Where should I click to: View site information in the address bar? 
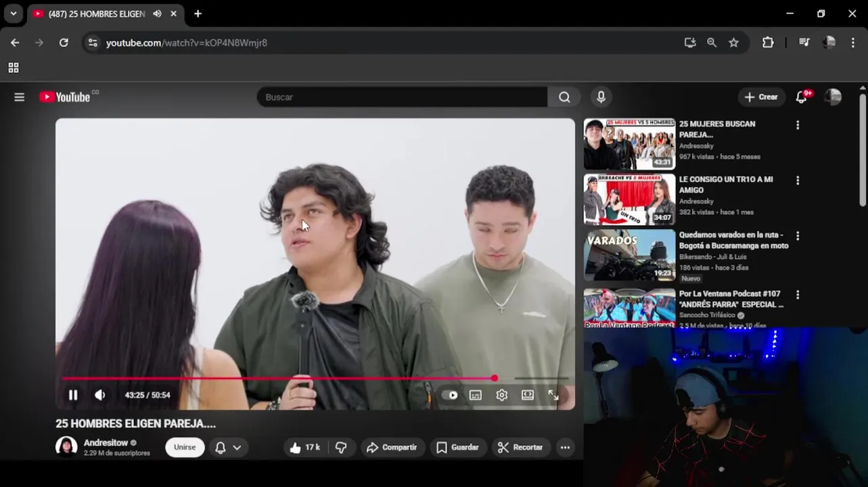(x=93, y=43)
